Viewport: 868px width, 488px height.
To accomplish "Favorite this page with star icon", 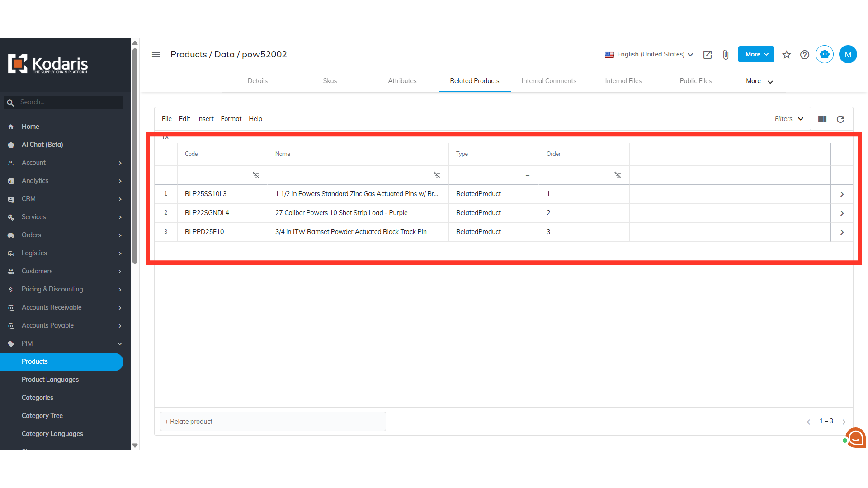I will tap(787, 55).
